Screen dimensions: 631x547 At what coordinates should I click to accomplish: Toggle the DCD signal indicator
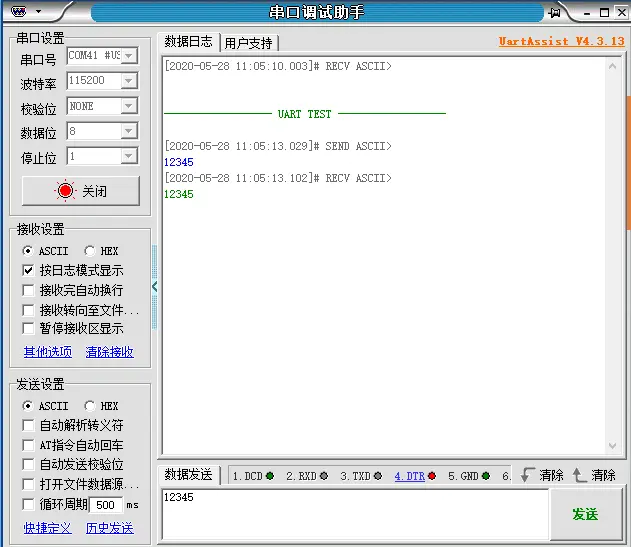(x=270, y=476)
